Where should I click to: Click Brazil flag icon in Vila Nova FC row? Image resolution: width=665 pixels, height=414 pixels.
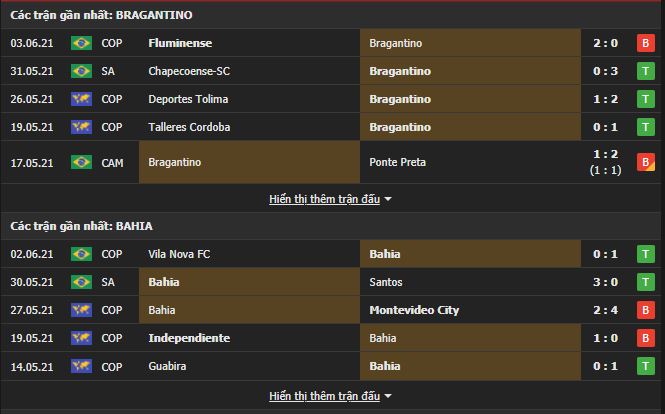tap(81, 254)
